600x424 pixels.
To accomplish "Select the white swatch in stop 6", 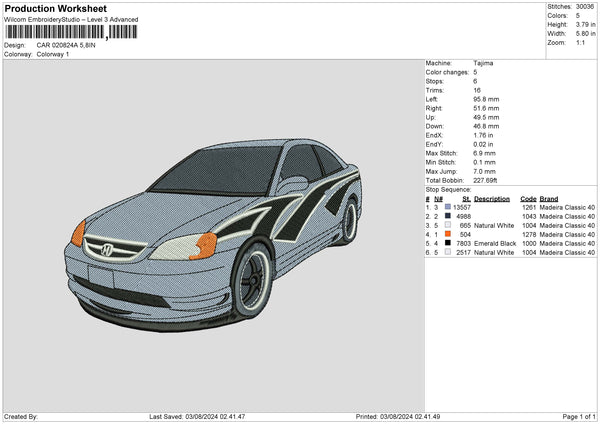I will (x=449, y=252).
